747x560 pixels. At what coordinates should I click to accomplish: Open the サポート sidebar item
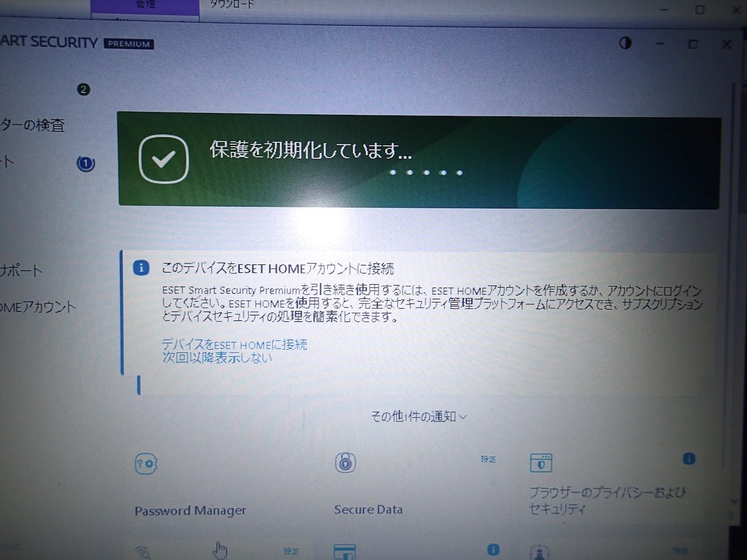click(x=21, y=271)
